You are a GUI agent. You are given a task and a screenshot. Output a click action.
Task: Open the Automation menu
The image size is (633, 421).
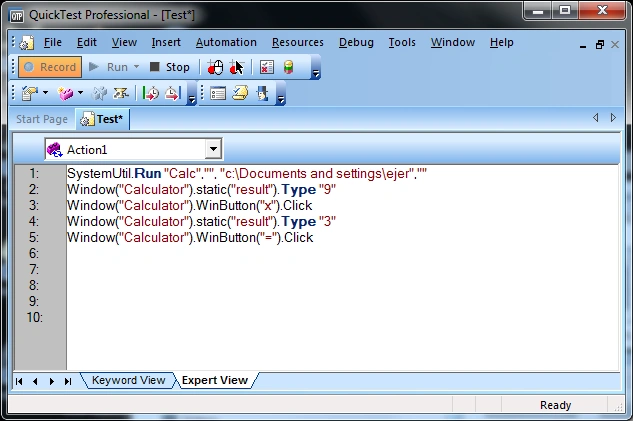[x=226, y=42]
